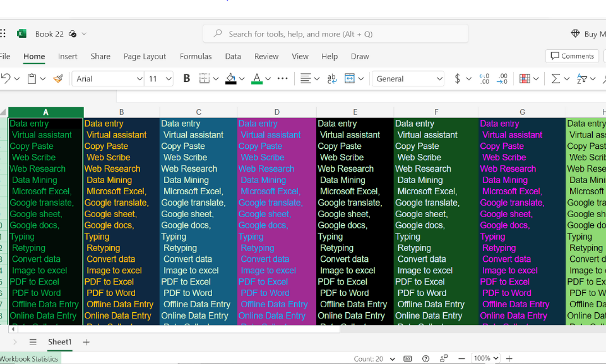
Task: Click the Merge cells icon
Action: pos(349,78)
